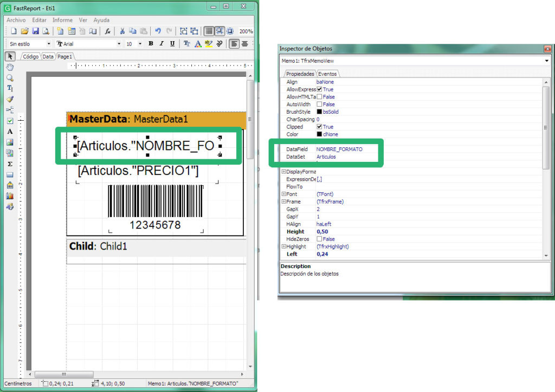Align text left in the toolbar
Image resolution: width=555 pixels, height=392 pixels.
234,44
